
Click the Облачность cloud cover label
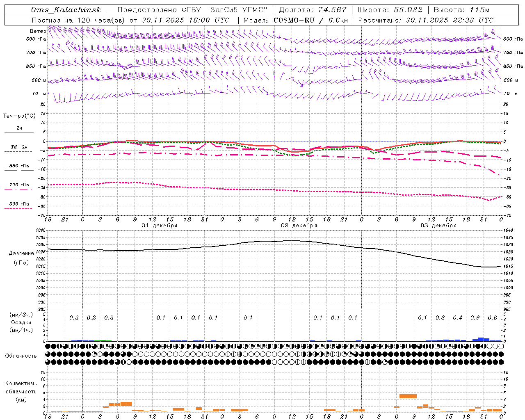(x=21, y=356)
